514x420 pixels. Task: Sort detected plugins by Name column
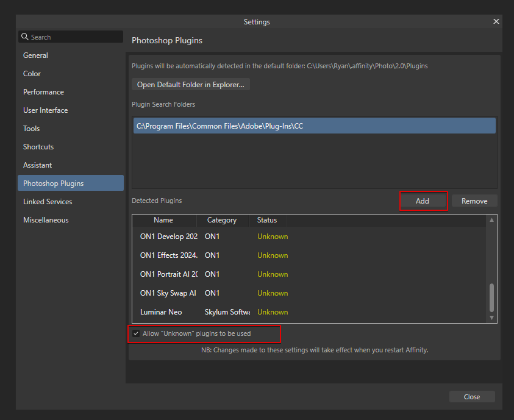pyautogui.click(x=163, y=220)
